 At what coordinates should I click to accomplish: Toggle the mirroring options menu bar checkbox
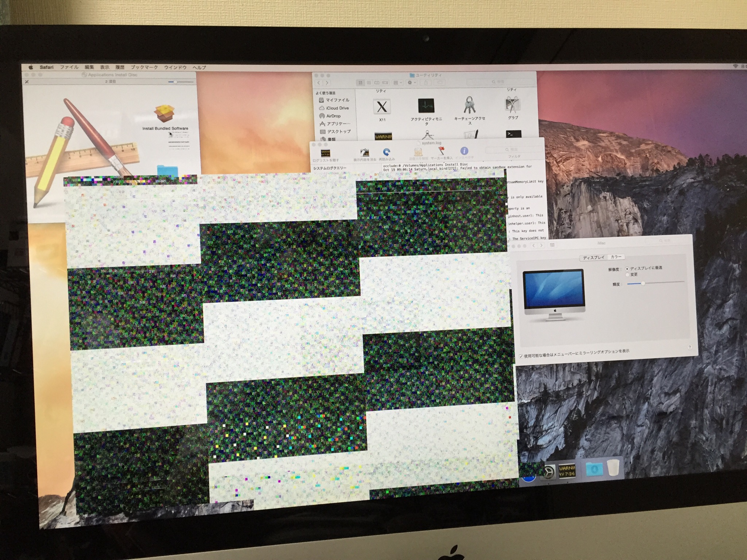coord(521,356)
